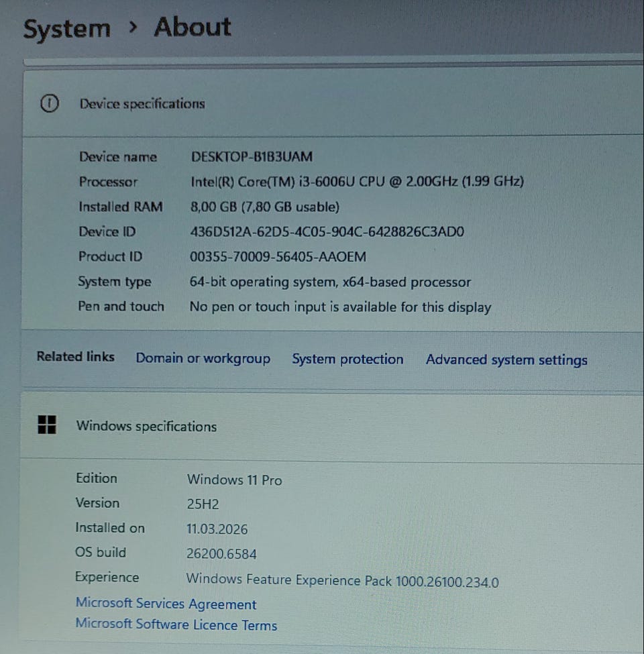Go back to System in breadcrumb
Viewport: 644px width, 654px height.
pyautogui.click(x=67, y=29)
